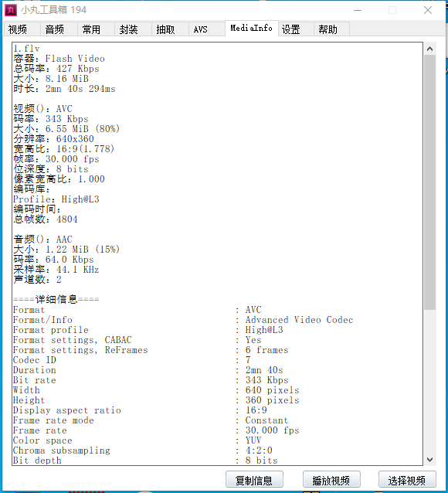Click the value Advanced Video Codec

tap(299, 320)
